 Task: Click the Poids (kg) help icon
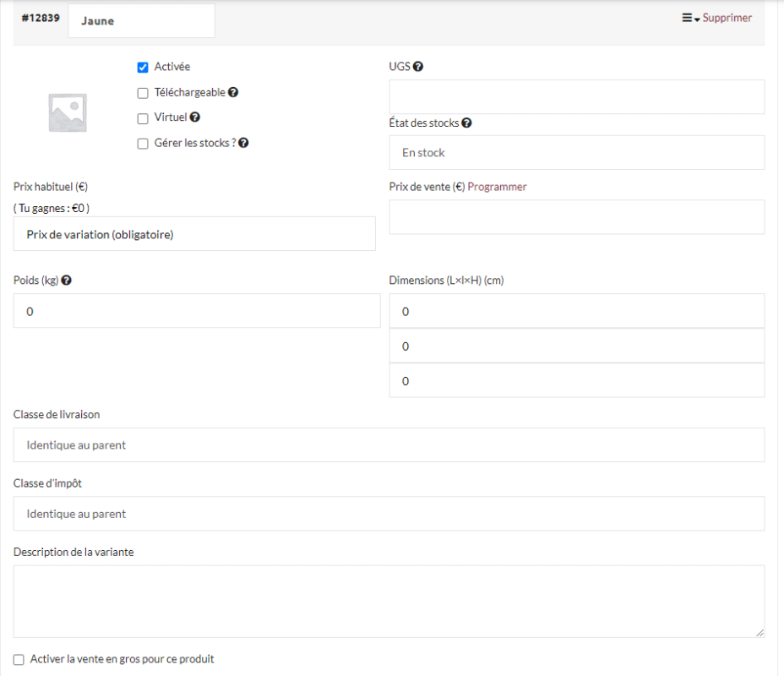[66, 281]
